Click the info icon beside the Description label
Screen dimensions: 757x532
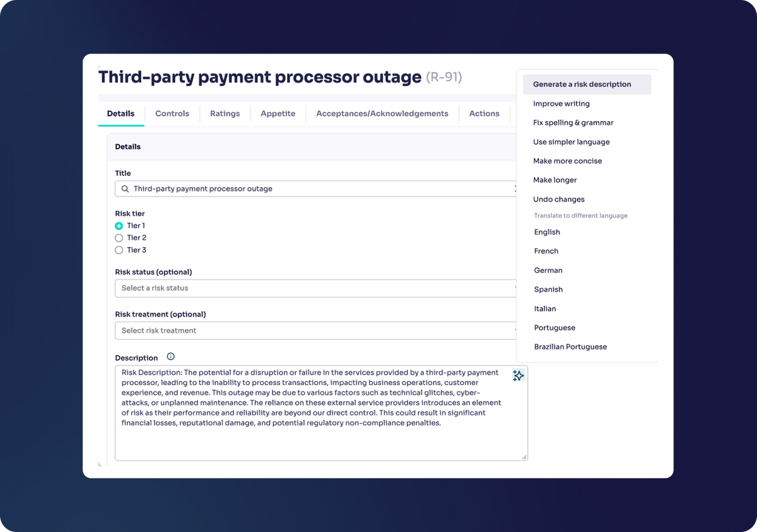pos(170,357)
